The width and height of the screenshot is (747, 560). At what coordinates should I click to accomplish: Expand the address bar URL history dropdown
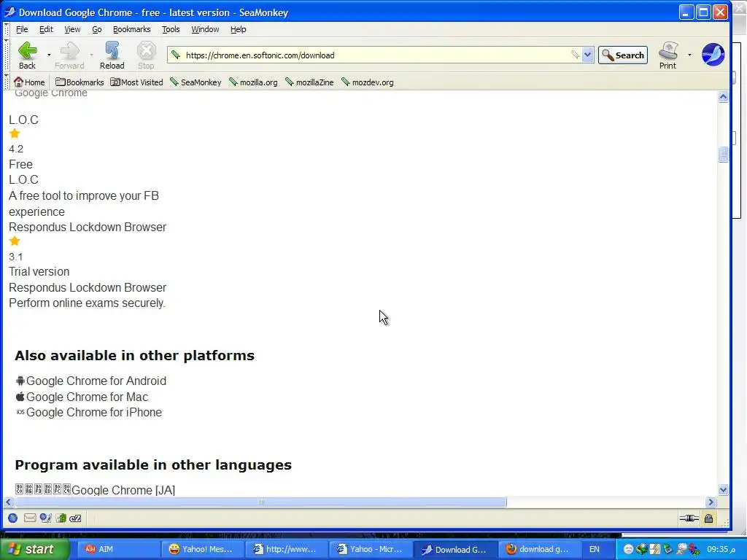coord(588,55)
